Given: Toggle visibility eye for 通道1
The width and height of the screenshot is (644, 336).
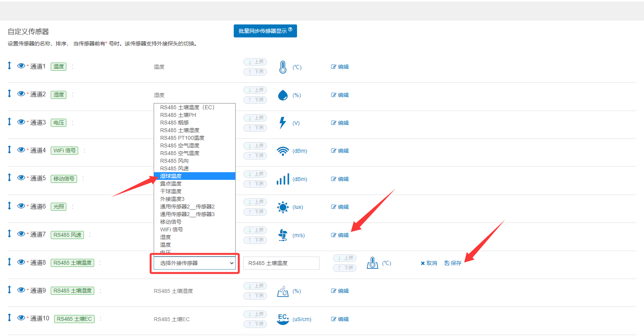Looking at the screenshot, I should tap(21, 66).
